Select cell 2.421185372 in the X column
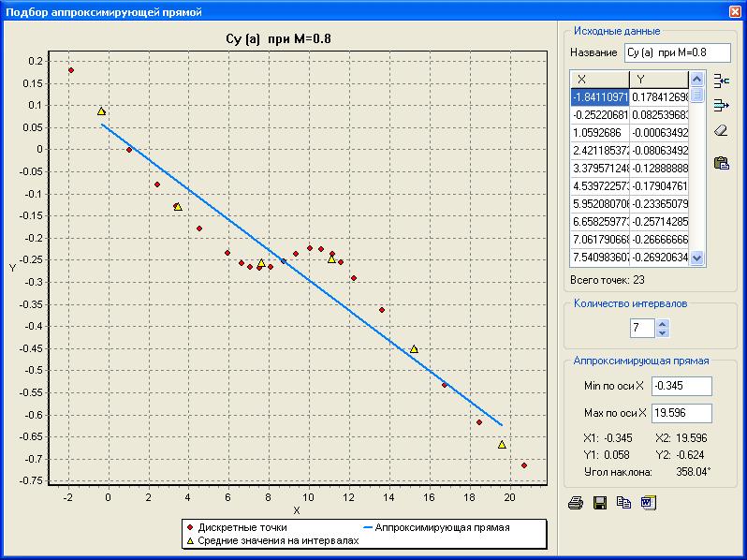 click(600, 151)
